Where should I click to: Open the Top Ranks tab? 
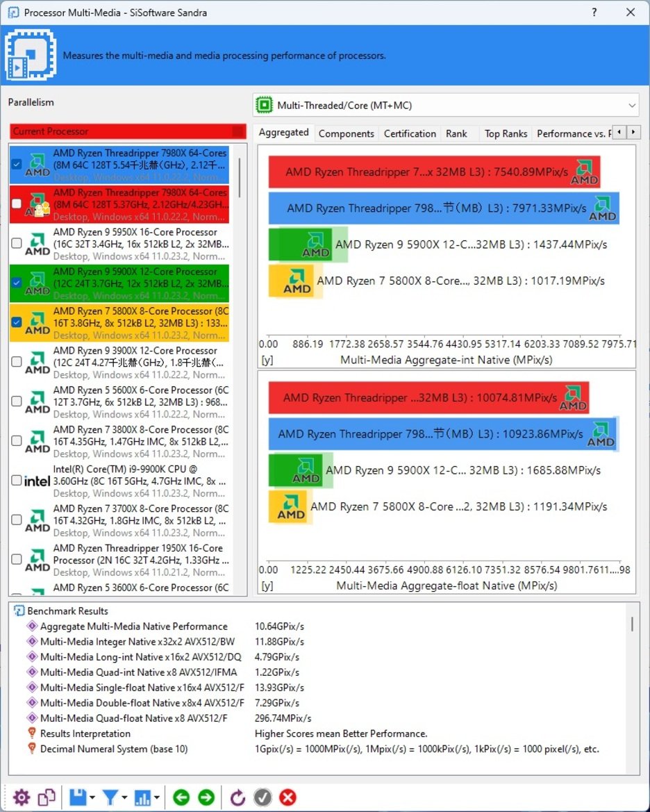tap(506, 133)
